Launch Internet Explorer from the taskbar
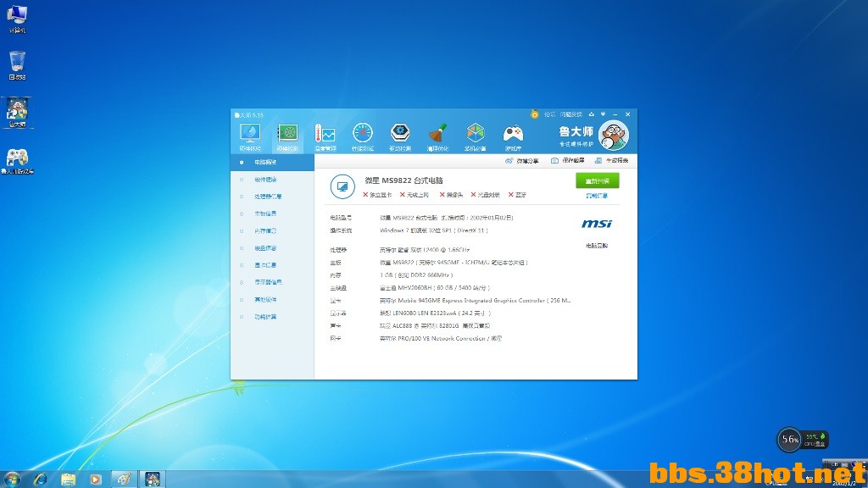The height and width of the screenshot is (488, 868). click(40, 480)
